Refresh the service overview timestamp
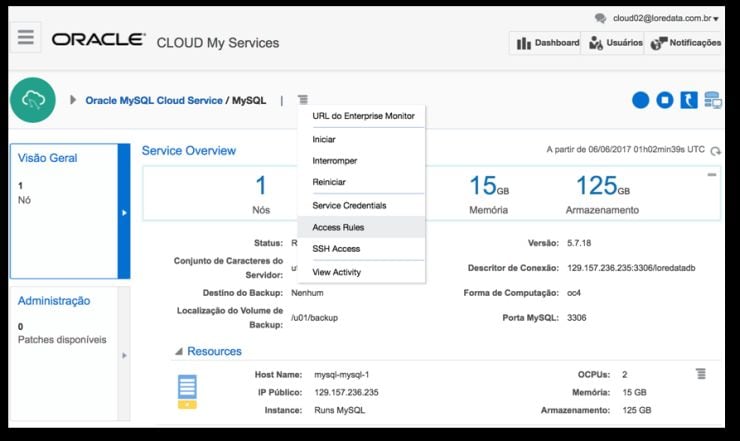The width and height of the screenshot is (740, 441). [716, 151]
